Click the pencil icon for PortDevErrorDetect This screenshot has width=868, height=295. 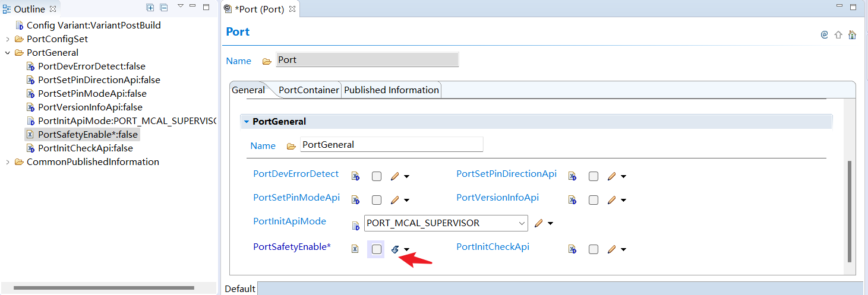[x=395, y=176]
